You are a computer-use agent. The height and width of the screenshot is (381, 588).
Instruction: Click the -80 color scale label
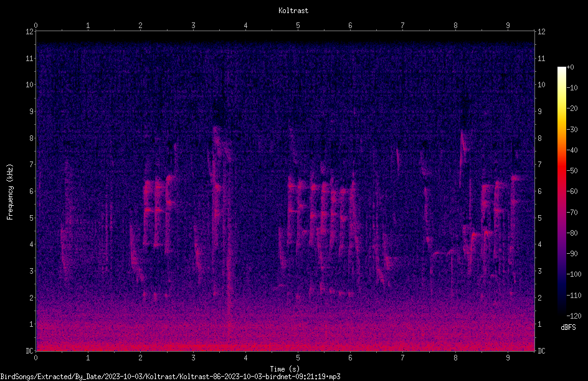point(572,233)
